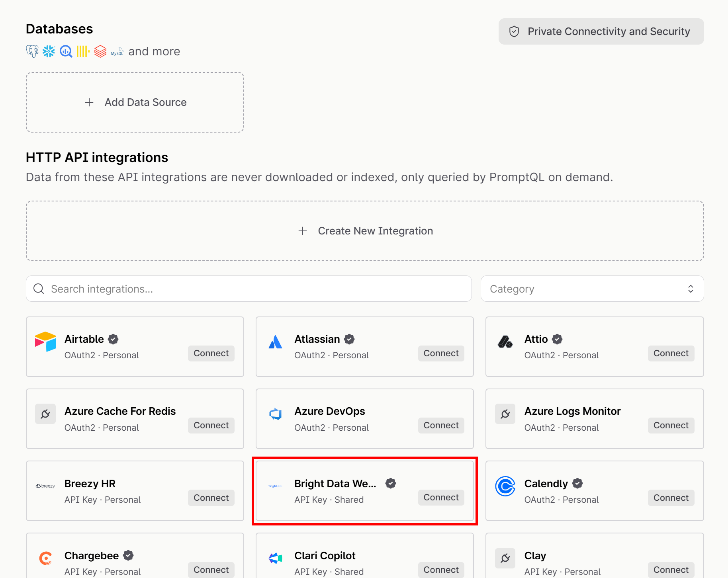
Task: Click the verified badge next to Airtable
Action: 113,339
